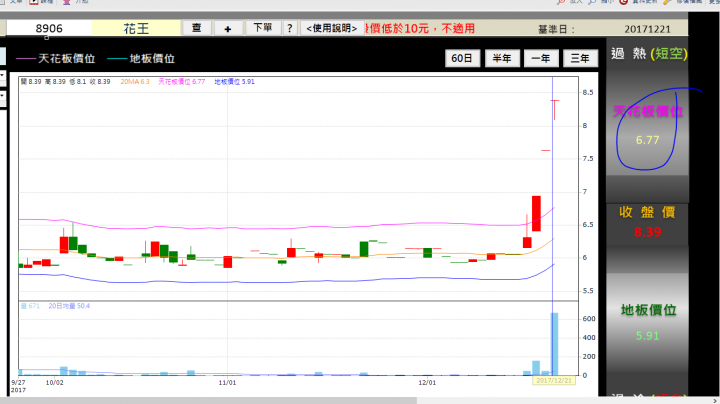Open the <使用說明> instructions
Viewport: 720px width, 404px height.
pyautogui.click(x=332, y=28)
